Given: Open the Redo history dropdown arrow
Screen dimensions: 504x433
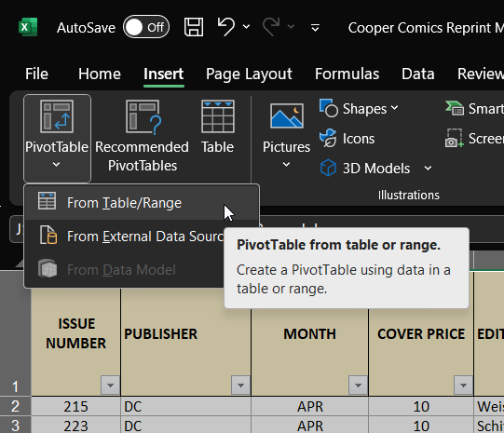Looking at the screenshot, I should 291,27.
